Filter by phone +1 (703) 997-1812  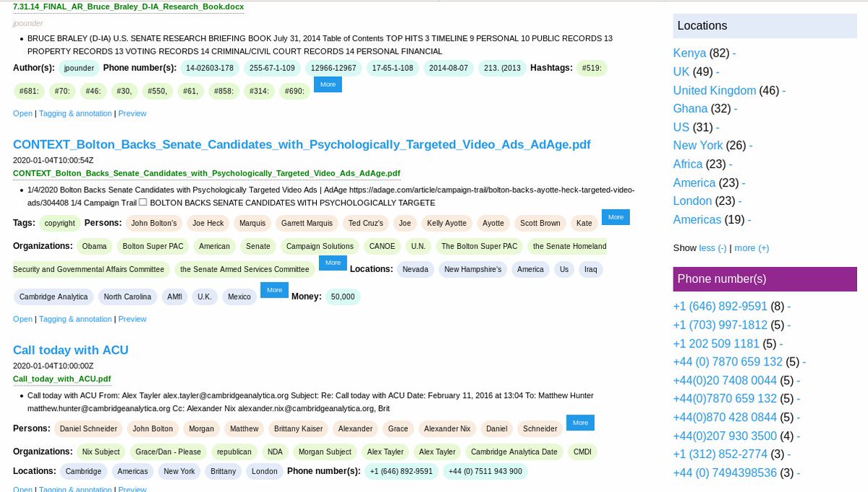pyautogui.click(x=720, y=326)
